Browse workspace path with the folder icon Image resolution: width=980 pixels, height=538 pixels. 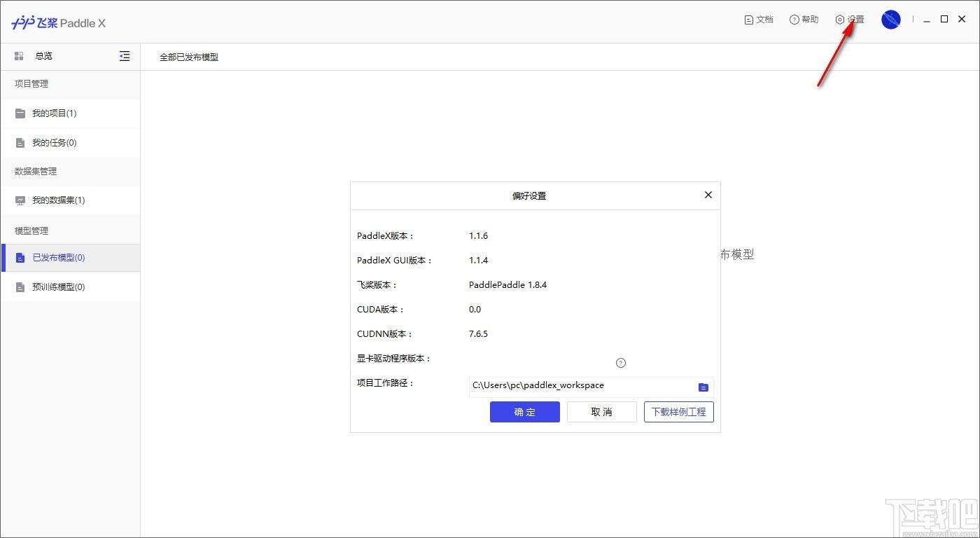click(x=703, y=387)
